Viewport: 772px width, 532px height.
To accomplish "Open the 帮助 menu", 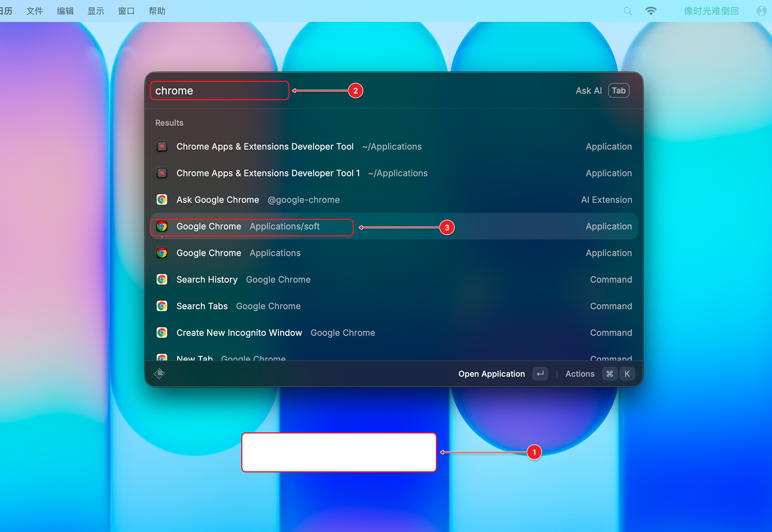I will [x=157, y=10].
